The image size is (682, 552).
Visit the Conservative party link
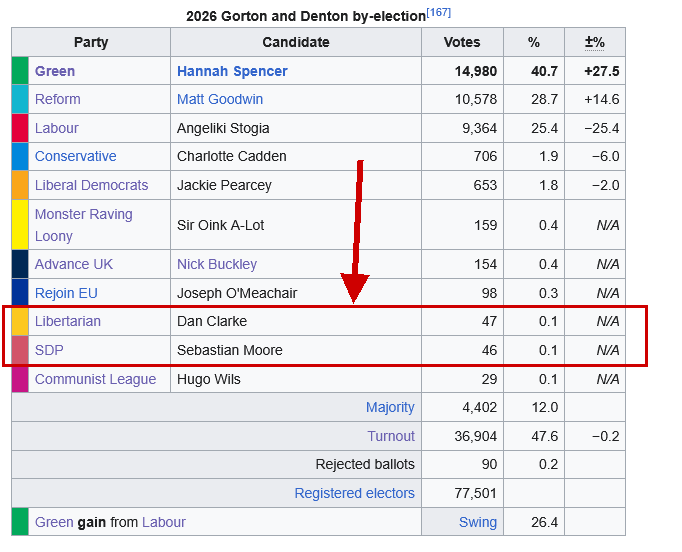click(x=76, y=156)
